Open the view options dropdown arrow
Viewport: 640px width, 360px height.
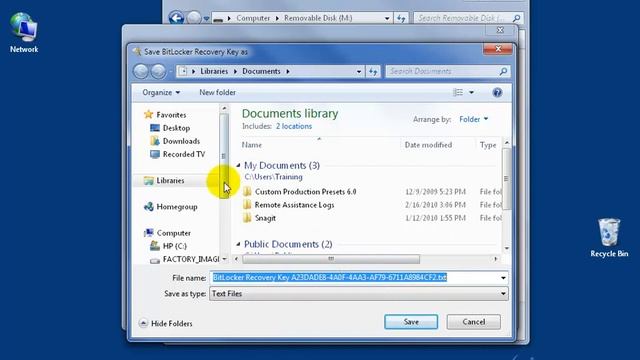(x=471, y=93)
